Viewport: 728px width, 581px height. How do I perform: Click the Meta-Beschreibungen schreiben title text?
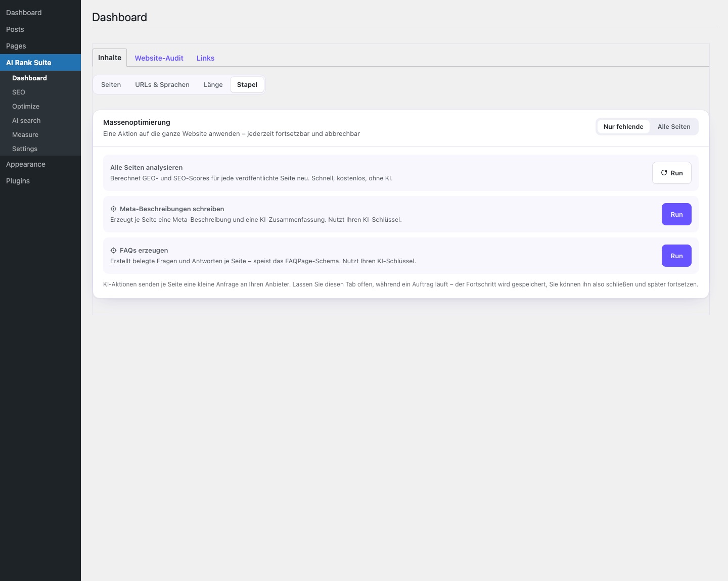pyautogui.click(x=172, y=209)
